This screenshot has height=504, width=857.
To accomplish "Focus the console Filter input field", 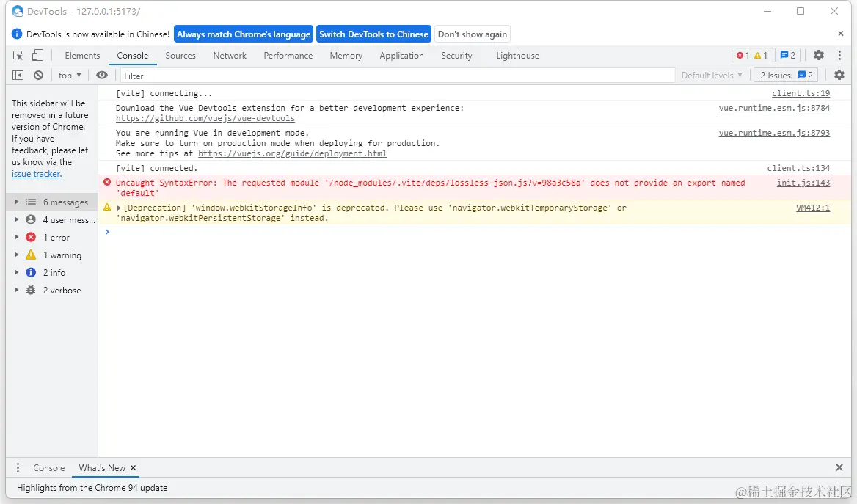I will 398,76.
